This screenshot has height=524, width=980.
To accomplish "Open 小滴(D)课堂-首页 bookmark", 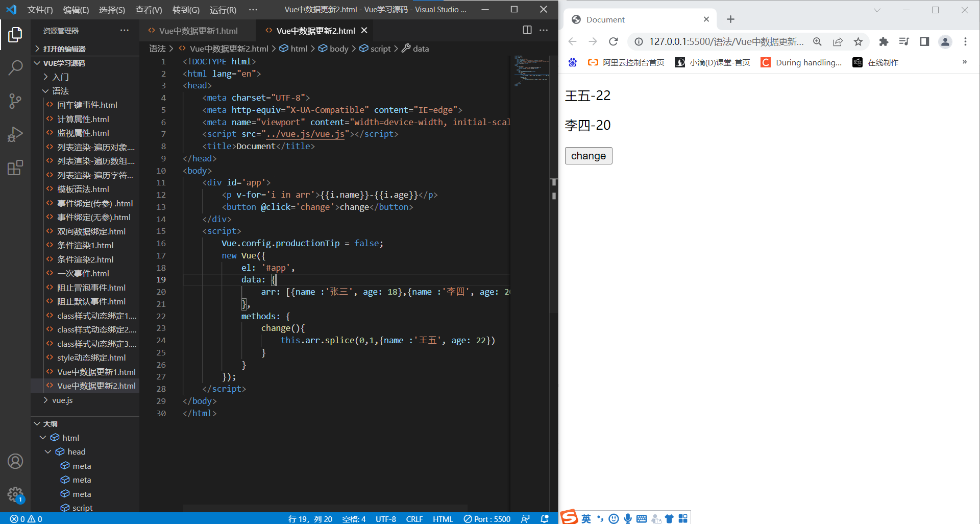I will 713,62.
